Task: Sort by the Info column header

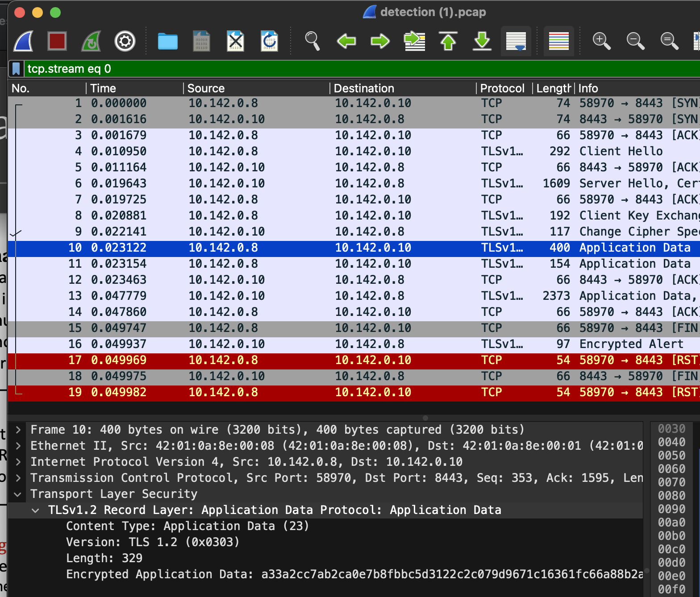Action: pyautogui.click(x=637, y=88)
